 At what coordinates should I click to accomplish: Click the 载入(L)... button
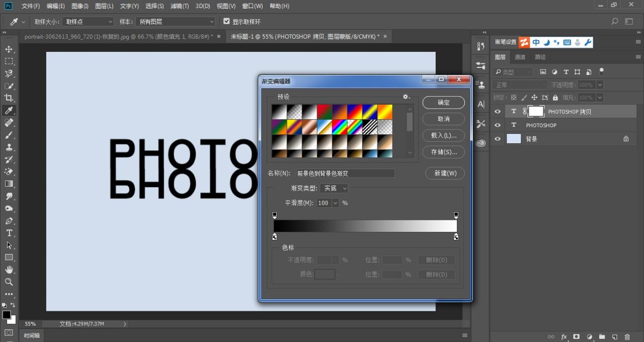[x=444, y=135]
